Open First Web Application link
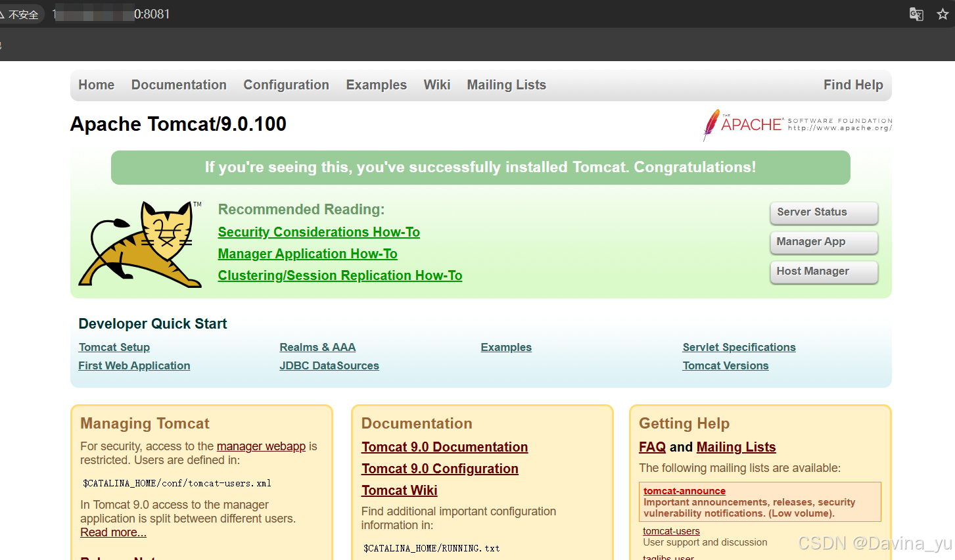Image resolution: width=955 pixels, height=560 pixels. [x=134, y=365]
